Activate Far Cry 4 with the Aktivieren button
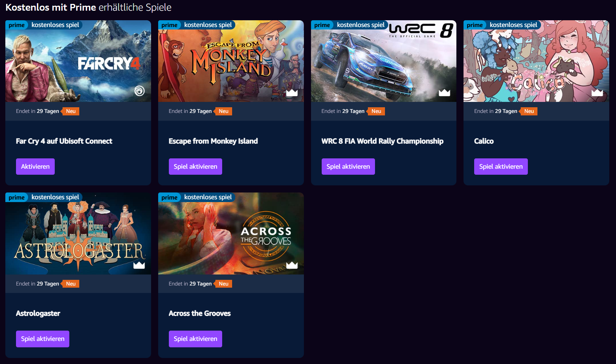Image resolution: width=616 pixels, height=364 pixels. click(35, 167)
